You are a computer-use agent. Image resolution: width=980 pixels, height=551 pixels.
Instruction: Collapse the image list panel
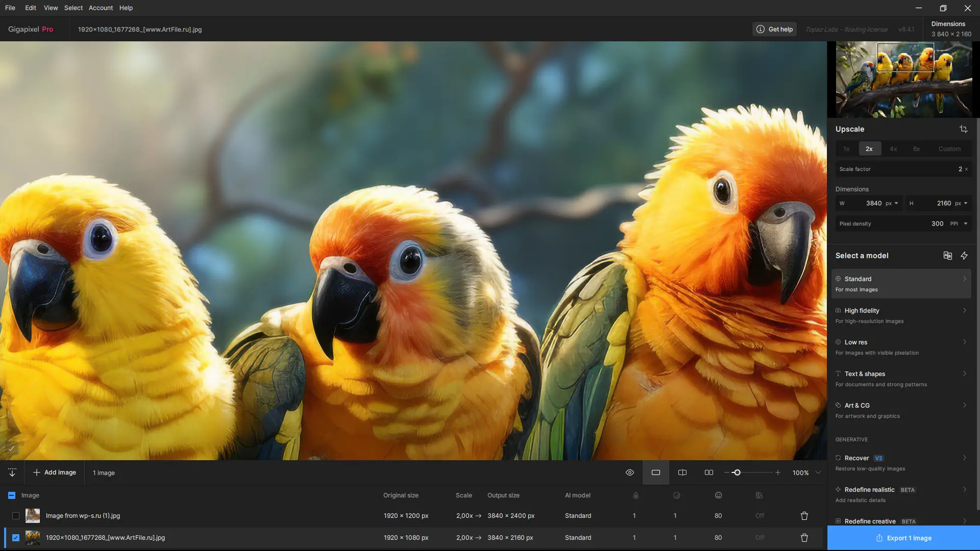click(12, 472)
